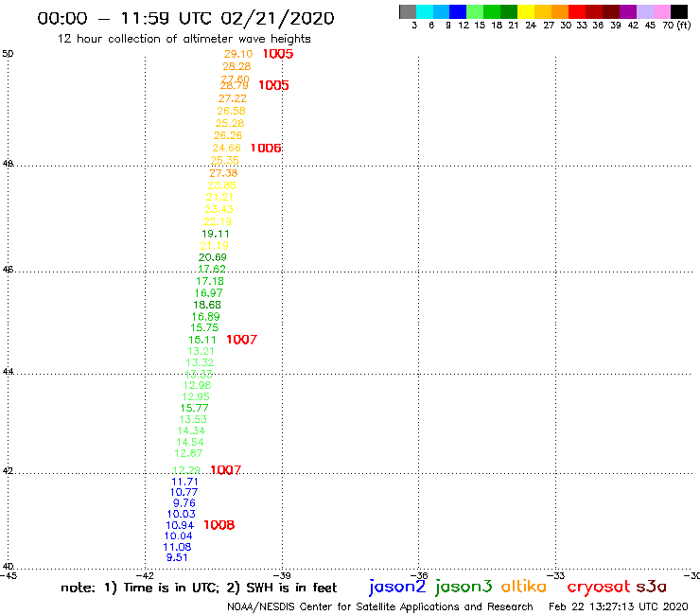Click the blue value 9.76

(184, 503)
